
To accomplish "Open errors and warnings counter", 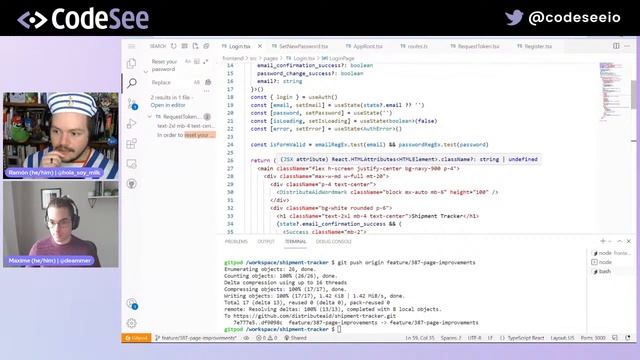I will pos(267,338).
